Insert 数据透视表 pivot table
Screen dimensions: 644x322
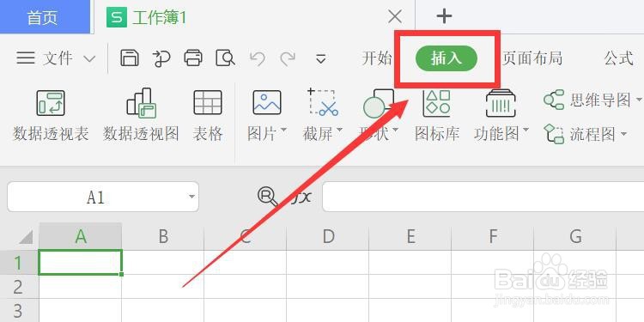51,115
